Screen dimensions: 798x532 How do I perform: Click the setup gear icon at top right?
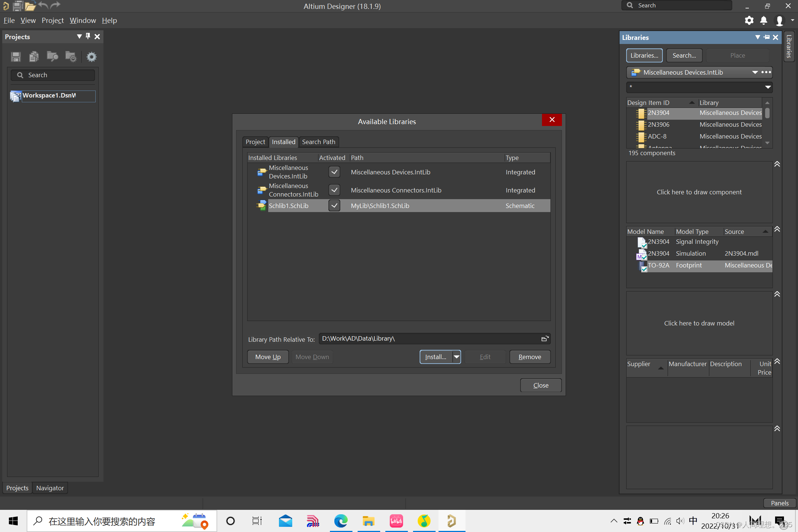[x=749, y=21]
